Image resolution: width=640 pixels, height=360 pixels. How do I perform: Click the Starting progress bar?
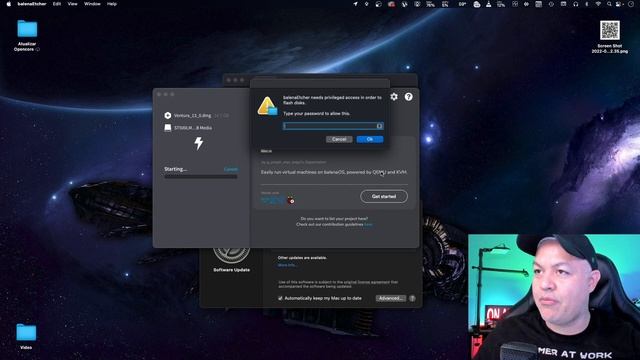click(x=200, y=176)
